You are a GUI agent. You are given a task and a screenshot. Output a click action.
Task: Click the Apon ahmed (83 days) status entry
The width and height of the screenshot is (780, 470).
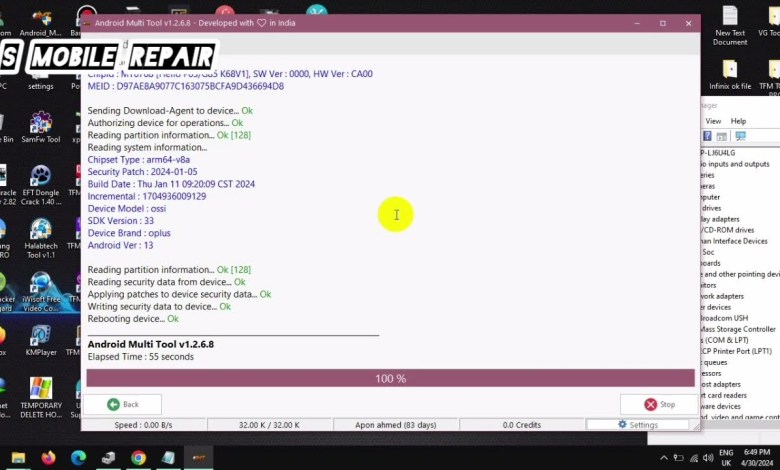click(395, 425)
